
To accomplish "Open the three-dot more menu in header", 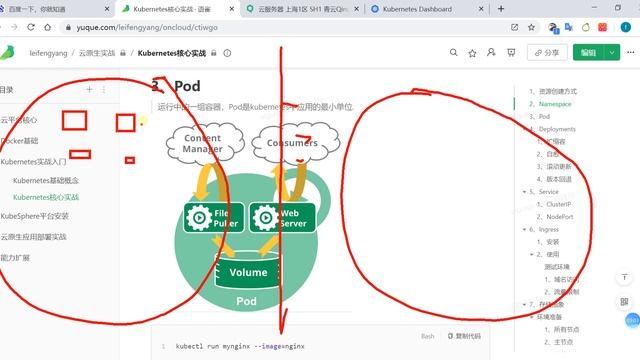I will (x=631, y=52).
